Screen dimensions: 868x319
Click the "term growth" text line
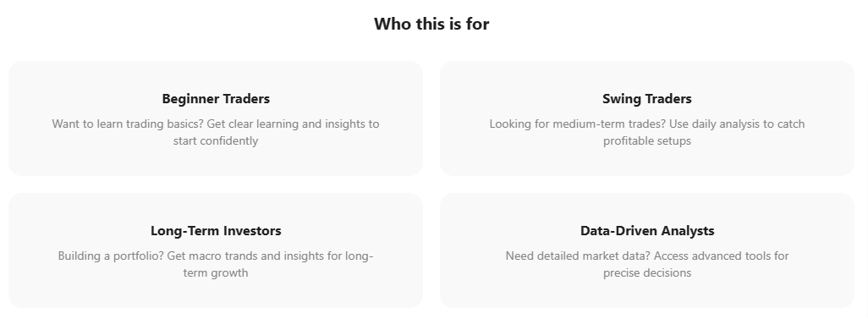point(216,272)
